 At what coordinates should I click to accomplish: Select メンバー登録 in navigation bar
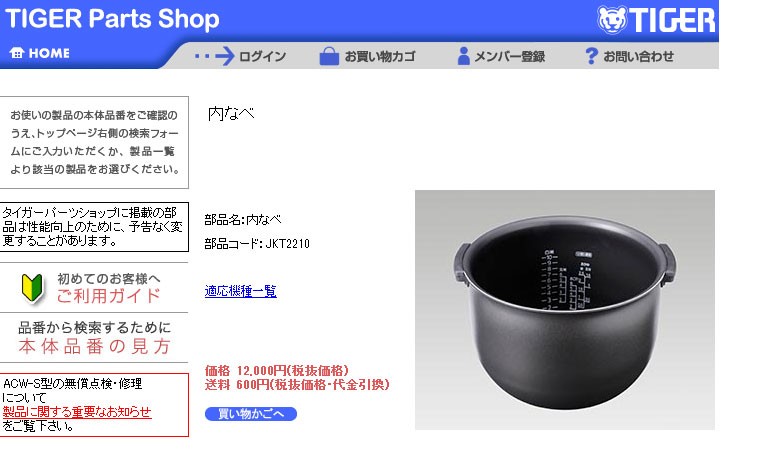coord(510,57)
